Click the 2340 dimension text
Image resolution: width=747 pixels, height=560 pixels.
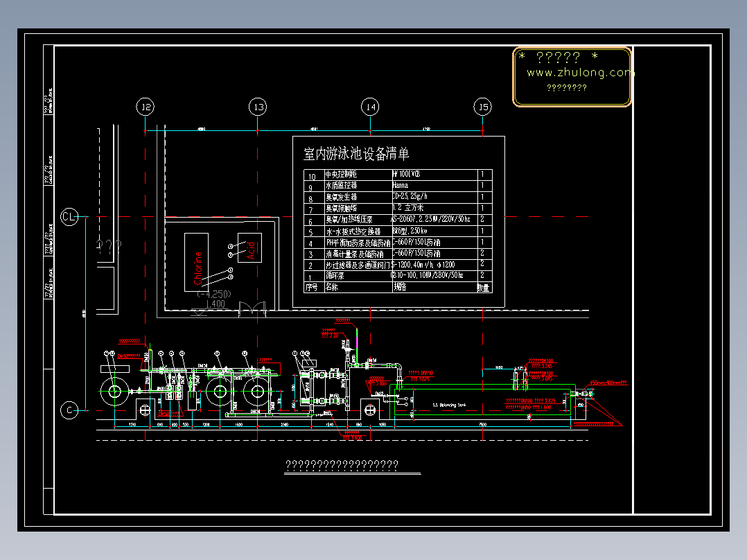coord(284,424)
